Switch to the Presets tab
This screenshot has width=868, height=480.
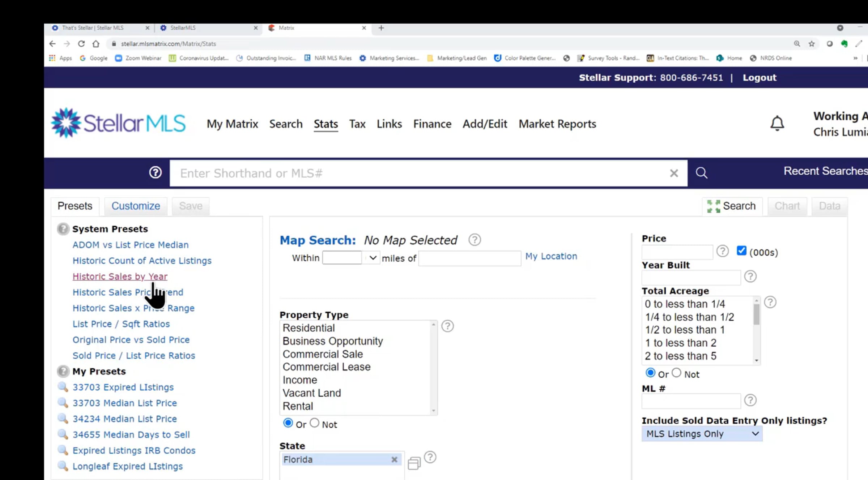tap(75, 206)
